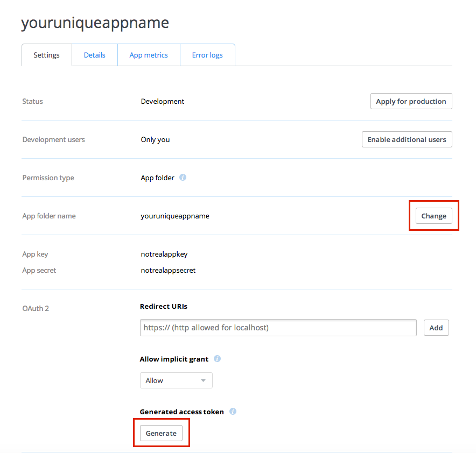Add the redirect URI
The width and height of the screenshot is (476, 453).
[x=436, y=328]
